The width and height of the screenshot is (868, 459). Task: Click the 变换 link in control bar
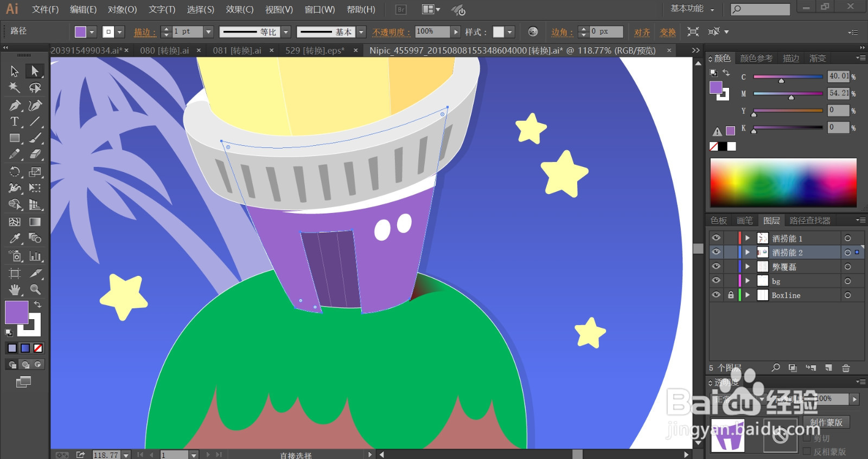pos(668,32)
